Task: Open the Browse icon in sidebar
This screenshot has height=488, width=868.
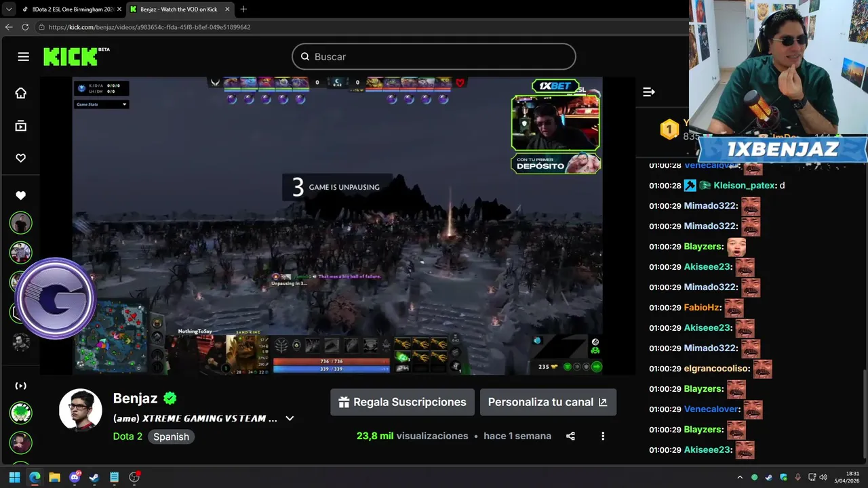Action: pyautogui.click(x=21, y=126)
